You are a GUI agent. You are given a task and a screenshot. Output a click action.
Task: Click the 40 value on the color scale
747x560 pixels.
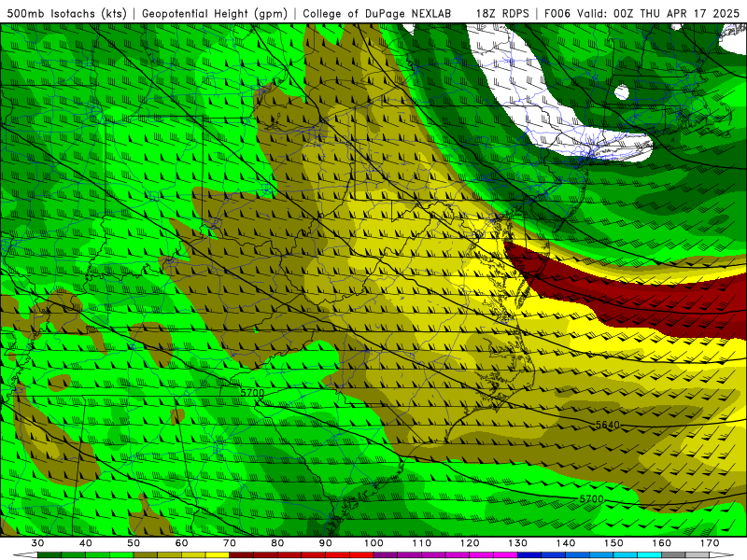tap(86, 543)
